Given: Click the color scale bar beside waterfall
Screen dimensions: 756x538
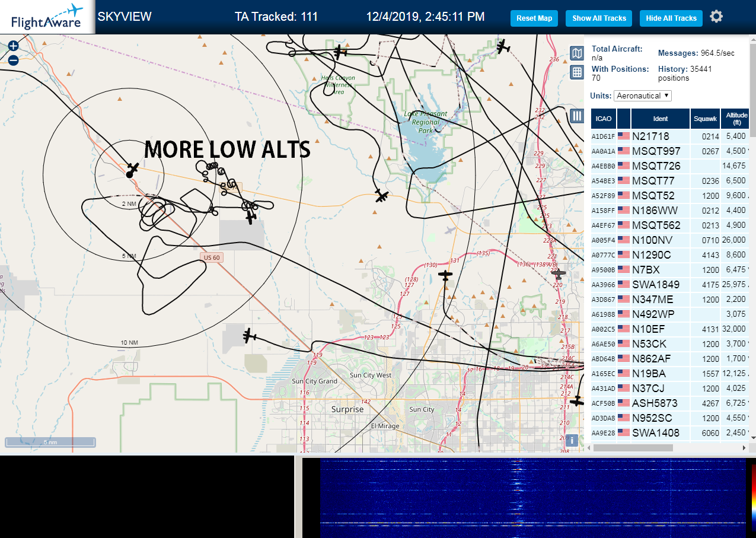Looking at the screenshot, I should (x=753, y=498).
